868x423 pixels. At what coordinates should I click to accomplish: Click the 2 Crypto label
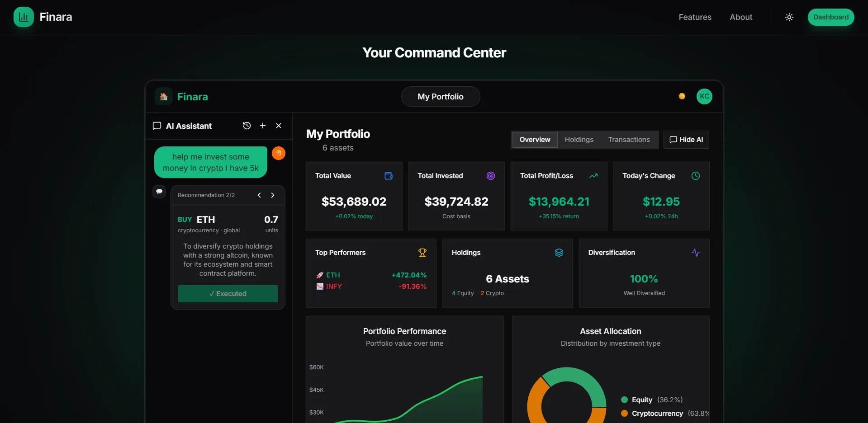coord(492,293)
